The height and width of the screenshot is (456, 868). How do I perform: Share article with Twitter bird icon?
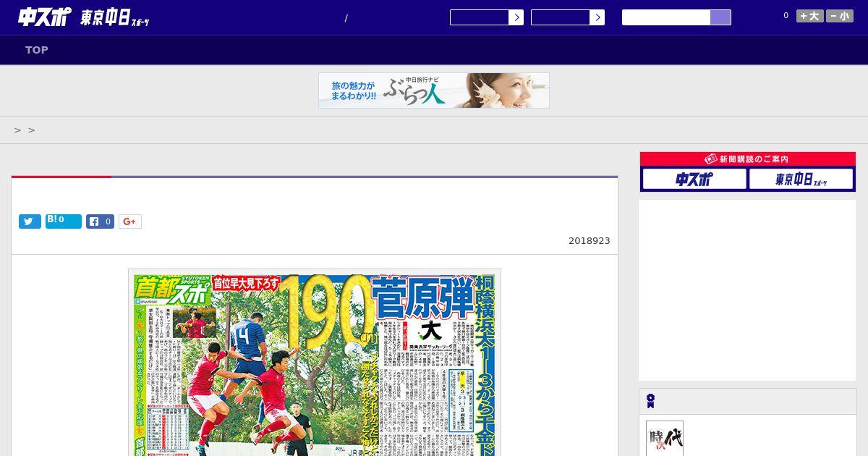(x=30, y=221)
